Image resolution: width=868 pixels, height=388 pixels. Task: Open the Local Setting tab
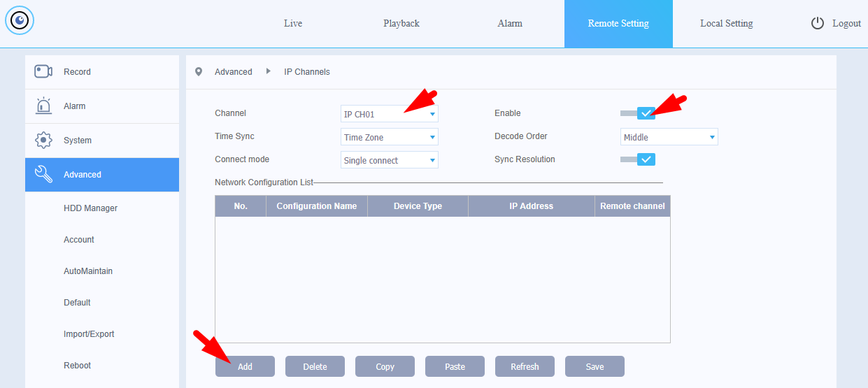pyautogui.click(x=726, y=23)
